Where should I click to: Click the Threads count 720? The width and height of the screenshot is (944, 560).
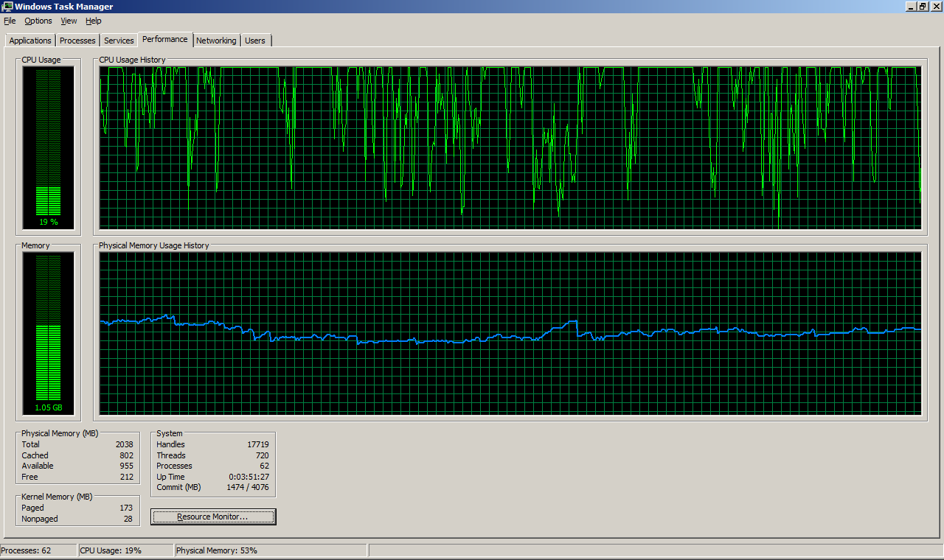tap(263, 455)
